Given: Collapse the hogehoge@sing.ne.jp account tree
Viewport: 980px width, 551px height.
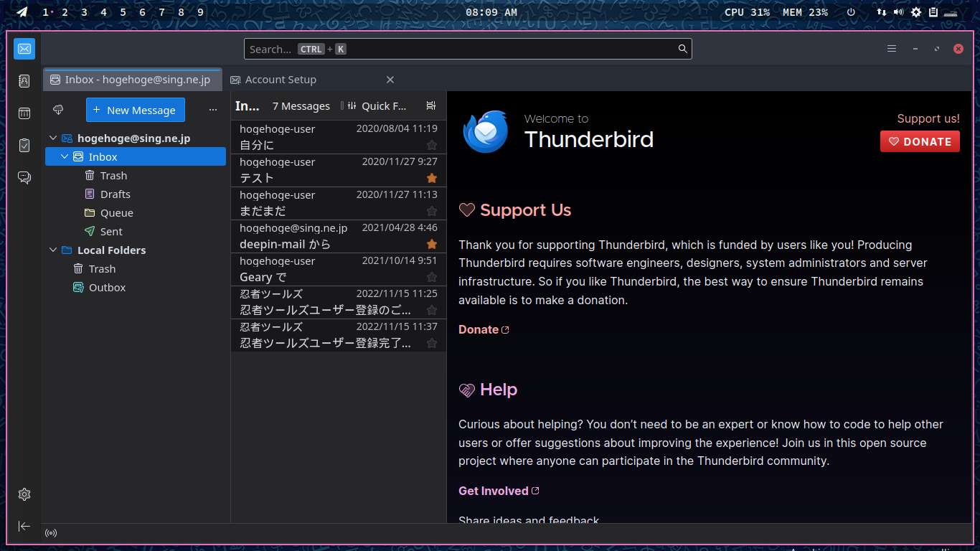Looking at the screenshot, I should [53, 138].
